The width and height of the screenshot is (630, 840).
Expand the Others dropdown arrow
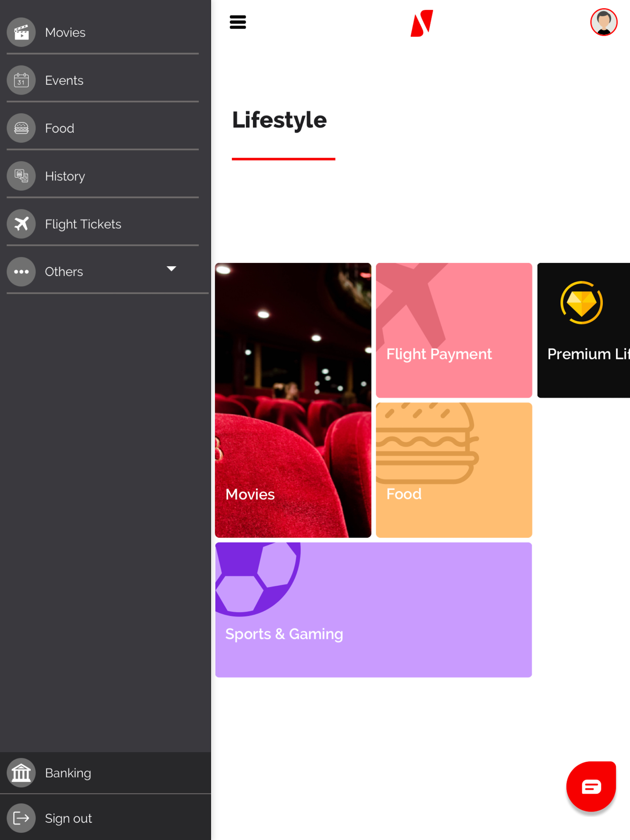(171, 269)
